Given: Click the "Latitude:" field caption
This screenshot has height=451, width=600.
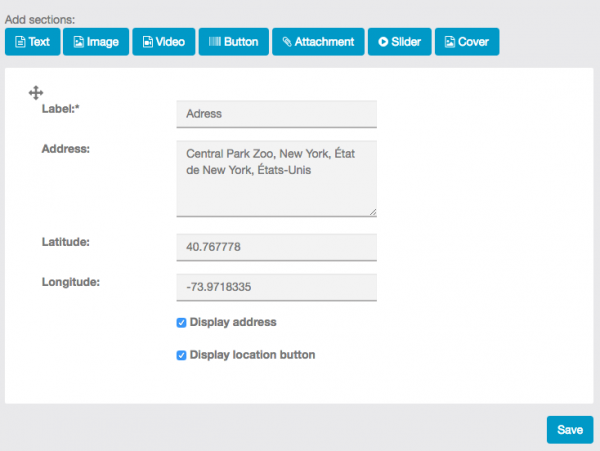Looking at the screenshot, I should point(66,242).
